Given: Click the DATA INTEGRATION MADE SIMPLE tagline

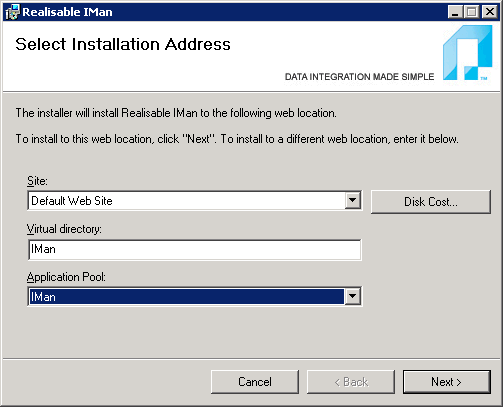Looking at the screenshot, I should pos(359,77).
